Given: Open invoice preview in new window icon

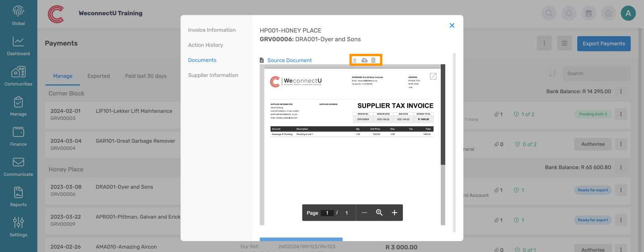Looking at the screenshot, I should 433,76.
